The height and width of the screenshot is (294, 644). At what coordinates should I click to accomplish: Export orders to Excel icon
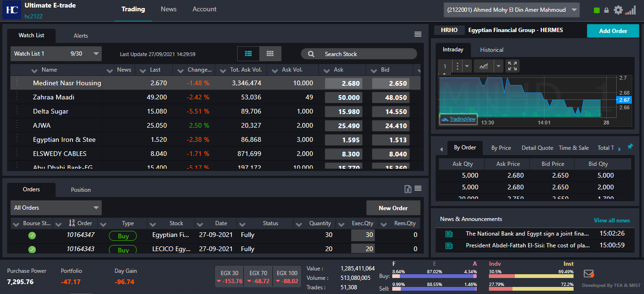408,189
